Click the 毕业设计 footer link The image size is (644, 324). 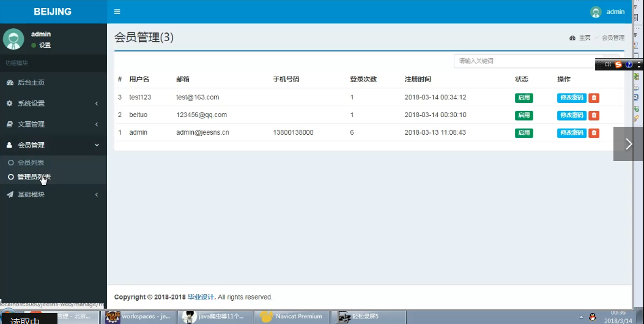(201, 297)
